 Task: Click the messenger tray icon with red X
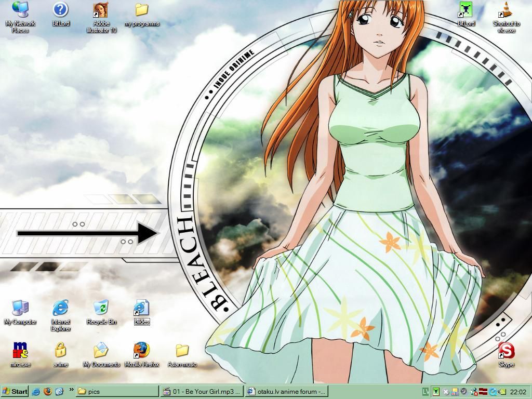[x=474, y=392]
